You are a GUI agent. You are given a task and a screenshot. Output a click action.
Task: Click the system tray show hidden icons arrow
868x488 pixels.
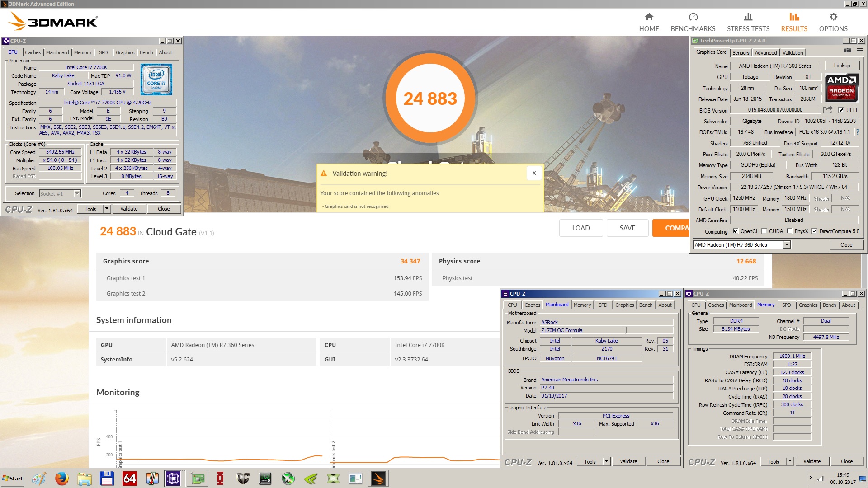pos(811,478)
